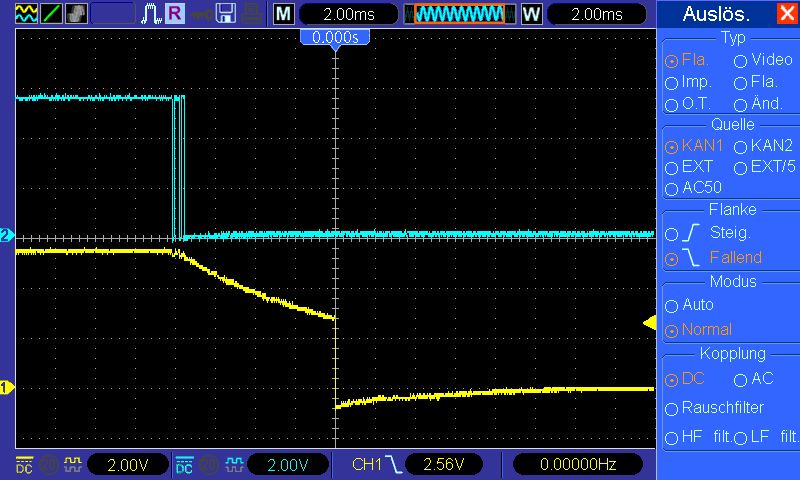Open channel 1 2.00V scale setting
800x480 pixels.
pyautogui.click(x=128, y=464)
